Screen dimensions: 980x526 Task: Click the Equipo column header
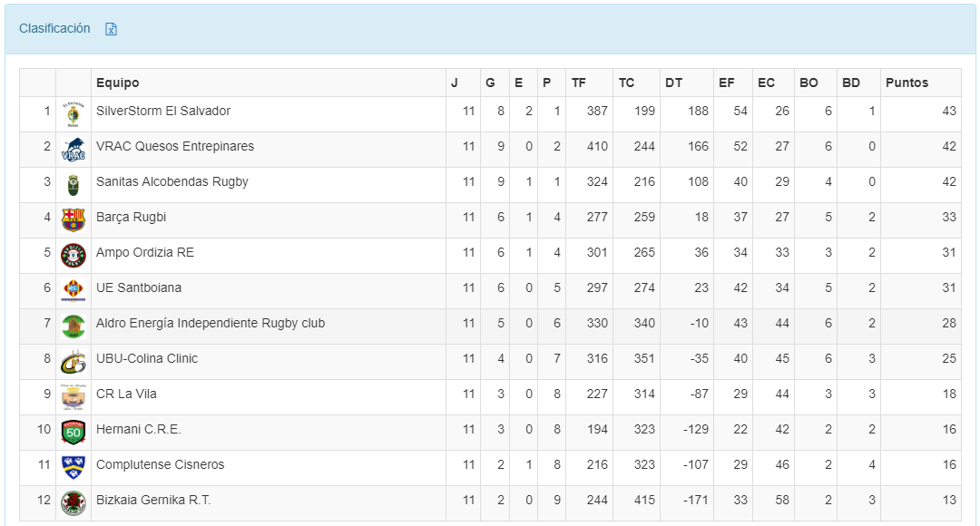pos(118,83)
